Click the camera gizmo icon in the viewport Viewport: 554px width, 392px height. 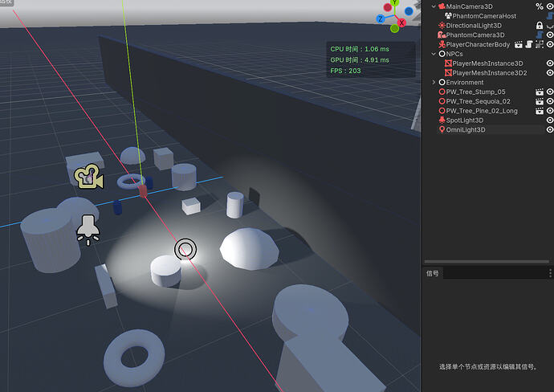(88, 178)
